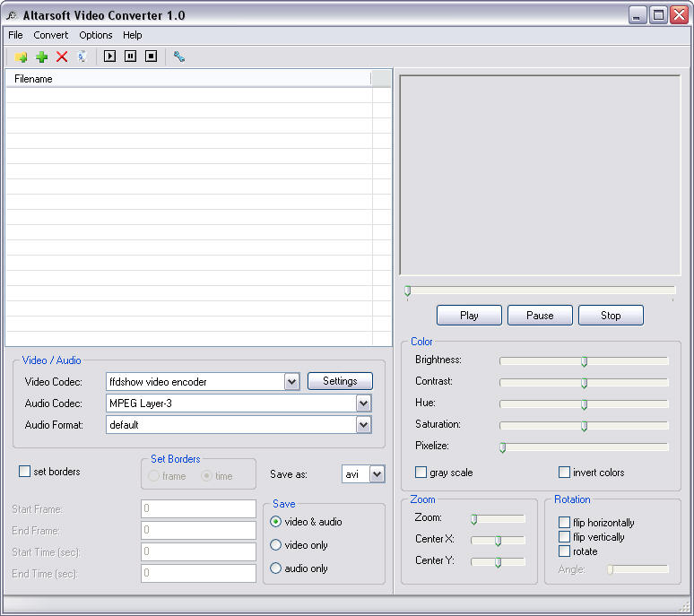Viewport: 694px width, 616px height.
Task: Click the toolbar play conversion icon
Action: [109, 56]
